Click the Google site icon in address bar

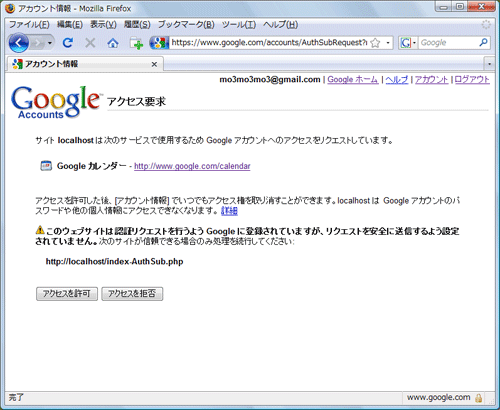159,43
